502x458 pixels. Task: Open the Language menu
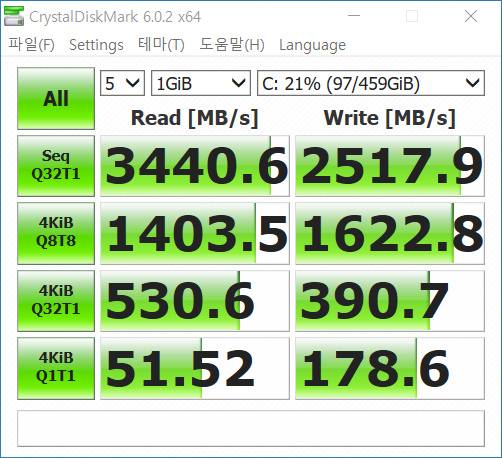(312, 45)
